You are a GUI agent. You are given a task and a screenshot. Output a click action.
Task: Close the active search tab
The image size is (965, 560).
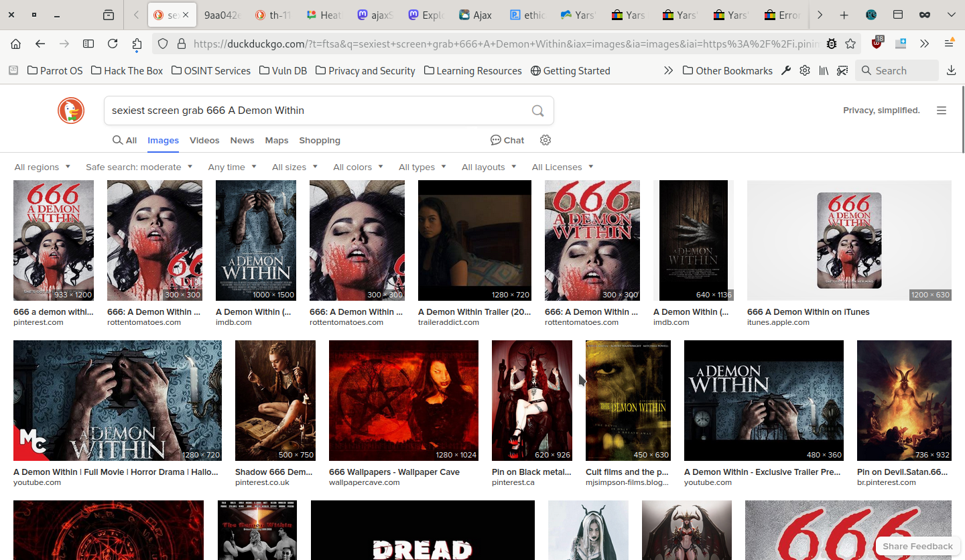pos(186,15)
